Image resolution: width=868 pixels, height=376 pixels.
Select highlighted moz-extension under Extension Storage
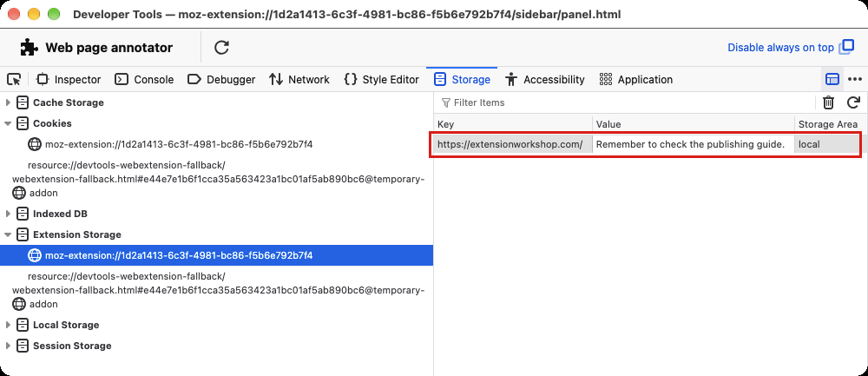(x=216, y=256)
